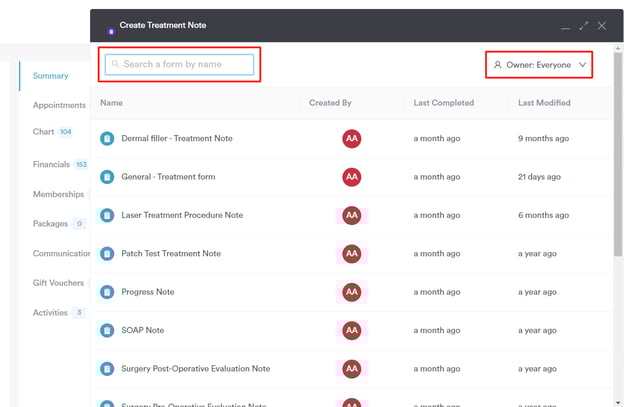Click '21 days ago' last modified value
Image resolution: width=624 pixels, height=407 pixels.
click(x=539, y=177)
